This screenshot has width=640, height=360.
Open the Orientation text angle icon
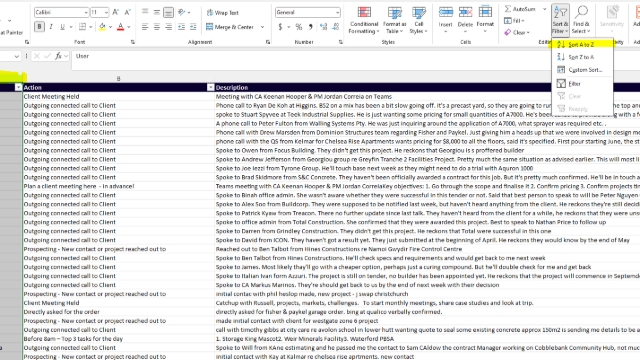point(182,13)
